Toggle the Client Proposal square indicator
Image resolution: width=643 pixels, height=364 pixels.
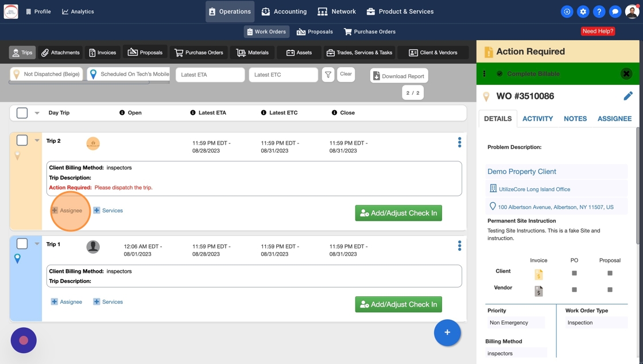point(610,273)
